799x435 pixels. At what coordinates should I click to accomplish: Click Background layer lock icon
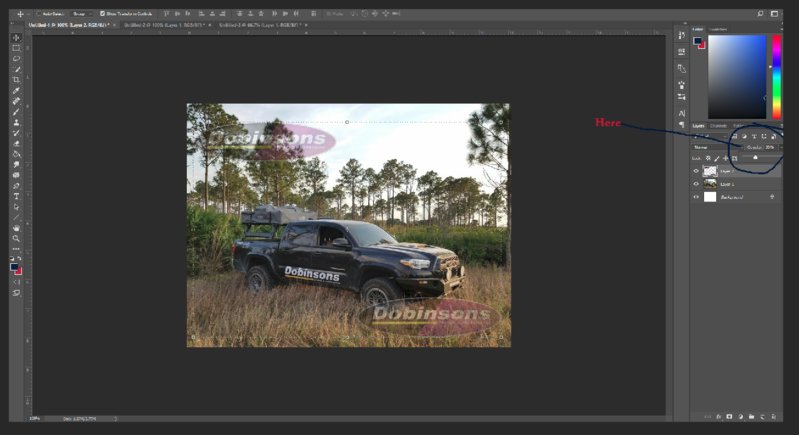(x=773, y=197)
